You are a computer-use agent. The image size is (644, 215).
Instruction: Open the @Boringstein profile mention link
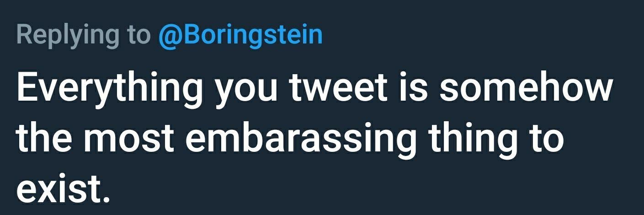(x=240, y=36)
